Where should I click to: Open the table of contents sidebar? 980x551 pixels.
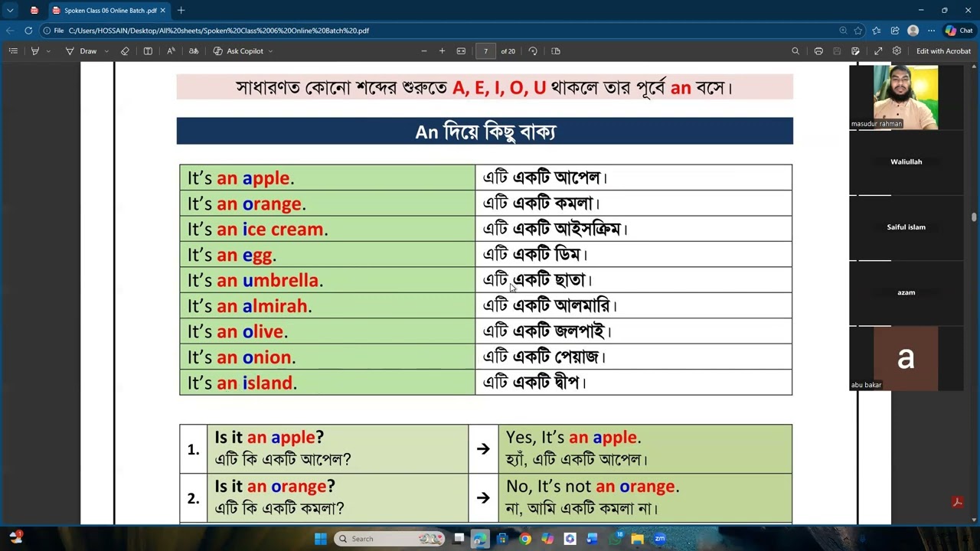(x=13, y=51)
